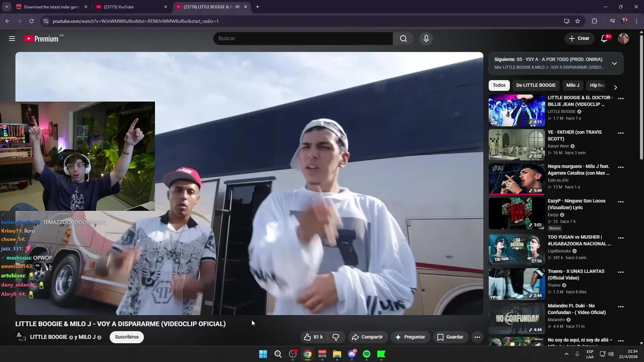The height and width of the screenshot is (362, 644).
Task: Open options for Malandro No Confundan
Action: (x=621, y=307)
